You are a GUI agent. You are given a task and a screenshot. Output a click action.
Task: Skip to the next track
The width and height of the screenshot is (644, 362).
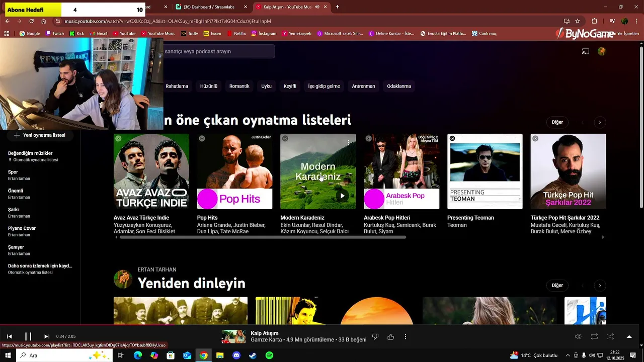47,336
